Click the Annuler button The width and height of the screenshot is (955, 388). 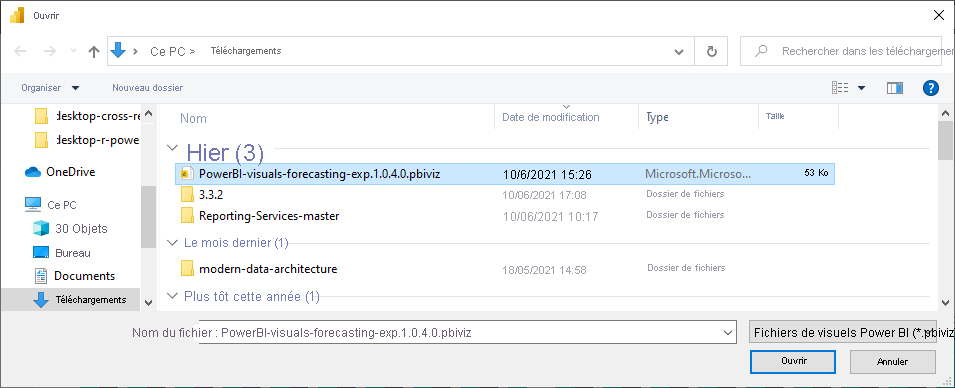coord(893,362)
